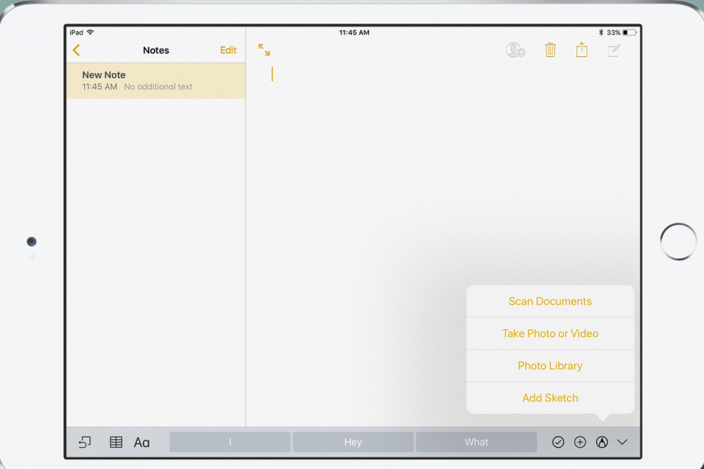Insert the suggestion "What"
The image size is (704, 469).
click(x=476, y=442)
